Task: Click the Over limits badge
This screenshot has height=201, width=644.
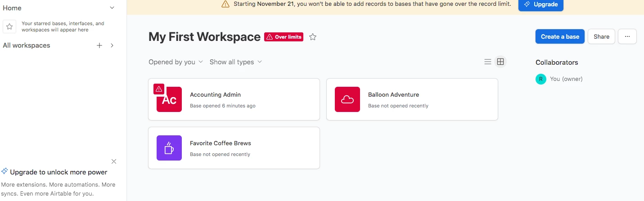Action: [x=284, y=37]
